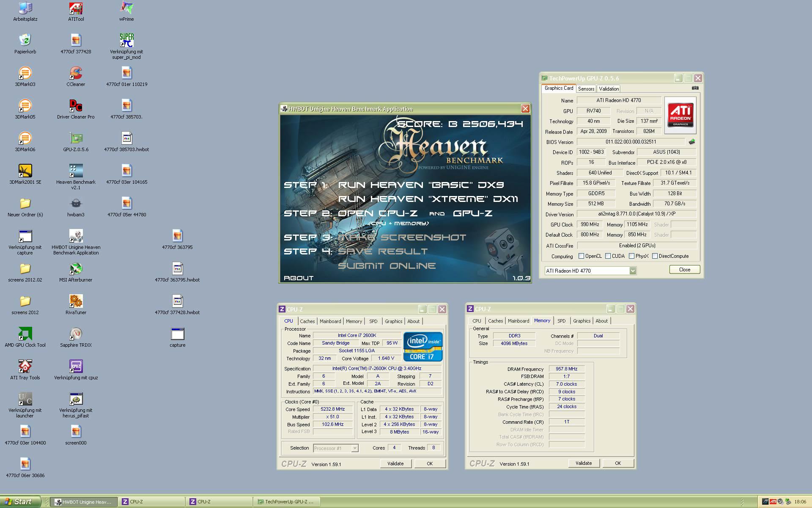Screen dimensions: 812x508
Task: Open the About tab in left CPU-Z window
Action: click(x=414, y=321)
